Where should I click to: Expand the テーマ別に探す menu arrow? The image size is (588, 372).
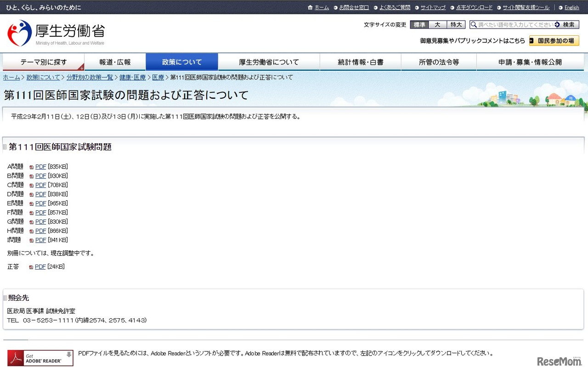82,67
